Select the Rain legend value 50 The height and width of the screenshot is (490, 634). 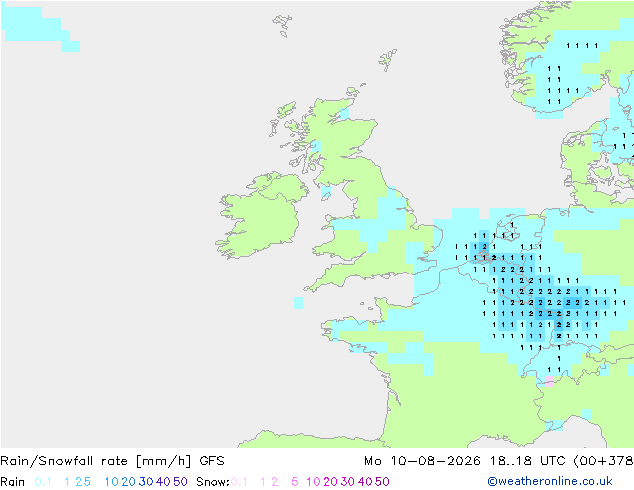tap(180, 482)
